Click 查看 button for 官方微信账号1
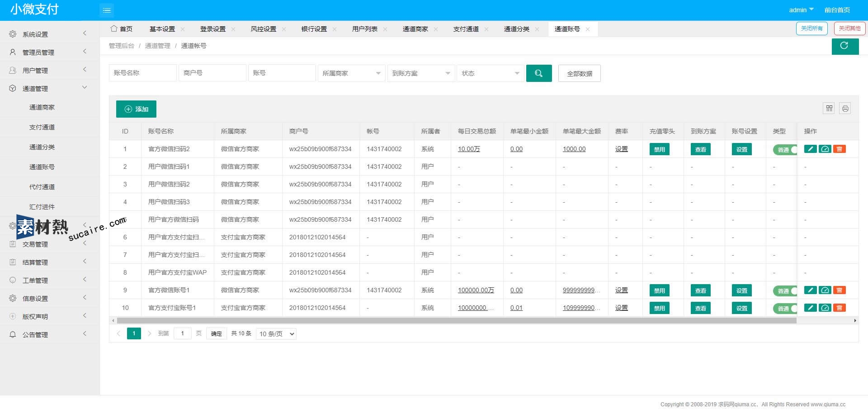 (701, 290)
